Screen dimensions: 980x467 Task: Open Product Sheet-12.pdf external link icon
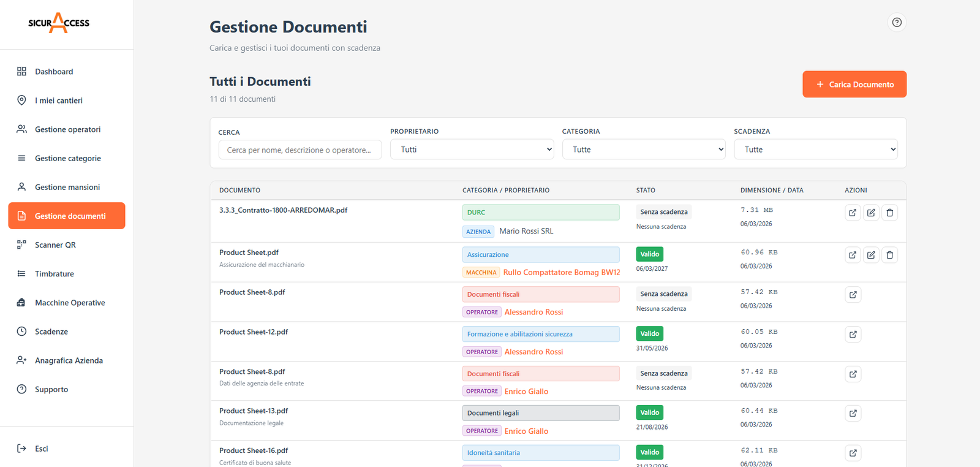coord(853,335)
